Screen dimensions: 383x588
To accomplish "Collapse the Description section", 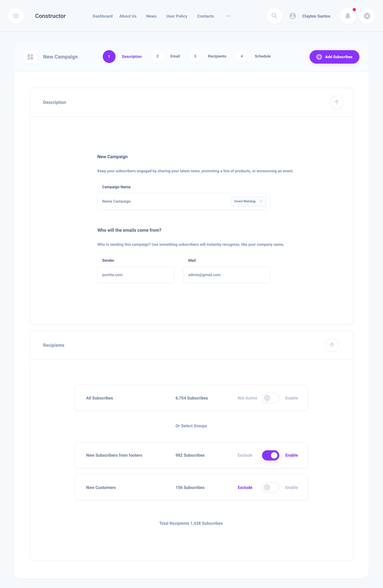I will pyautogui.click(x=336, y=102).
